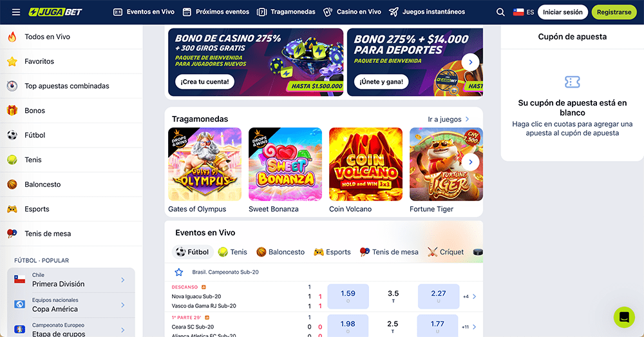The height and width of the screenshot is (337, 644).
Task: Open Bonos gift icon in sidebar
Action: tap(12, 111)
